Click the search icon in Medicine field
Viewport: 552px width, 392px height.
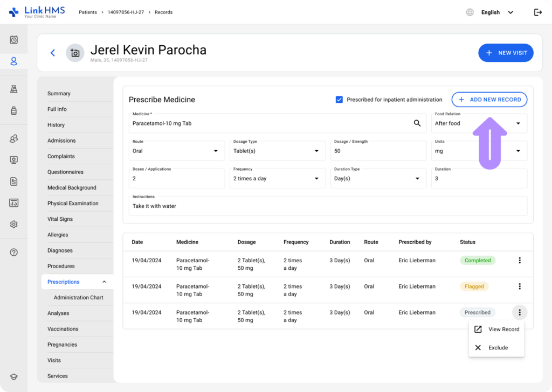point(417,123)
